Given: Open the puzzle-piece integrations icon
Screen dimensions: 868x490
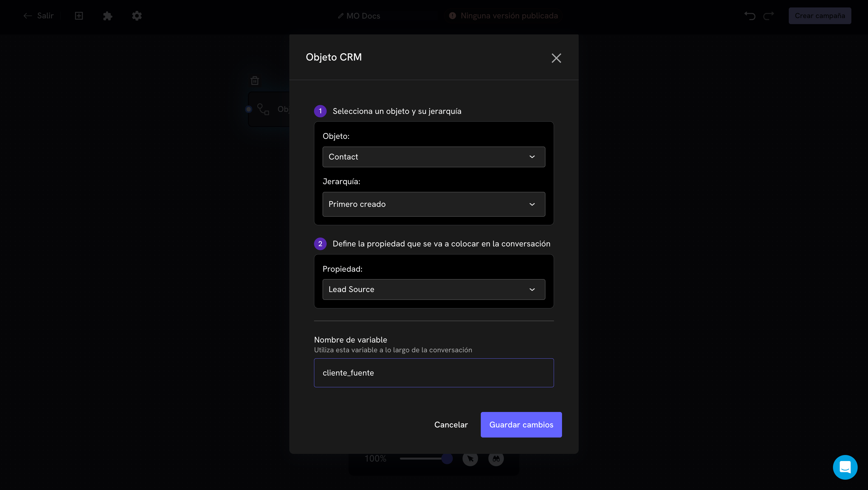Looking at the screenshot, I should [107, 16].
